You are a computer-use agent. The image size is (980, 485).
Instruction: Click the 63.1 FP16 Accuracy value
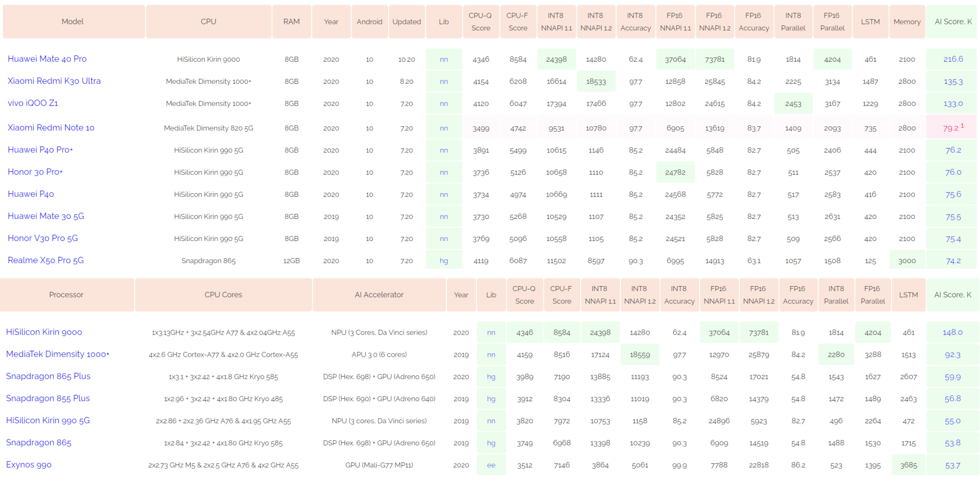click(754, 261)
